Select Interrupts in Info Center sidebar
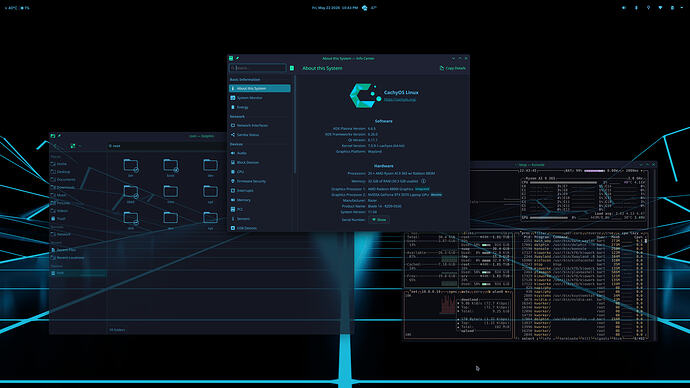The width and height of the screenshot is (690, 388). (x=260, y=190)
